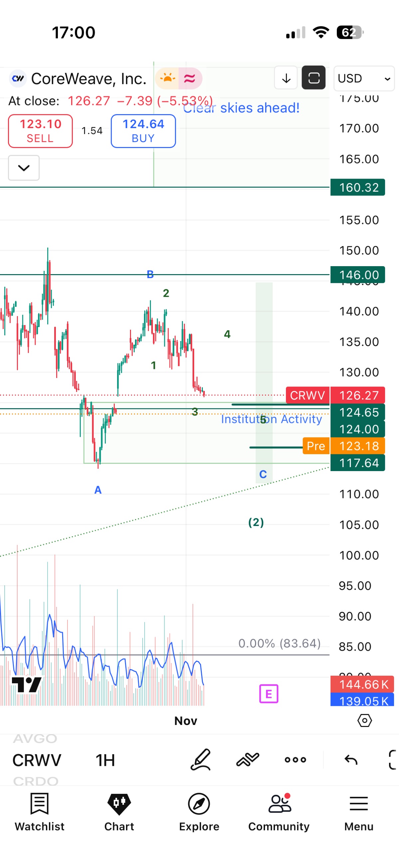The image size is (399, 868).
Task: Tap the CoreWeave company logo icon
Action: click(x=18, y=79)
